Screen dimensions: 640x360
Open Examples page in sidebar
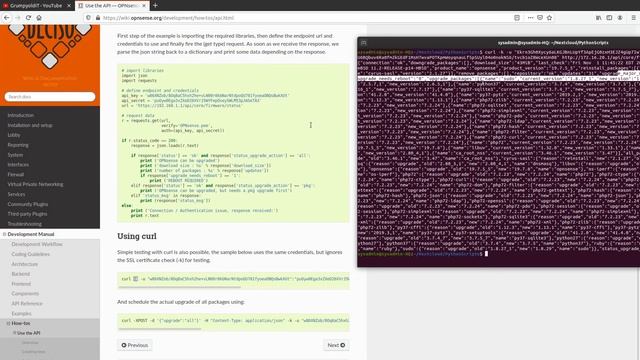(21, 313)
